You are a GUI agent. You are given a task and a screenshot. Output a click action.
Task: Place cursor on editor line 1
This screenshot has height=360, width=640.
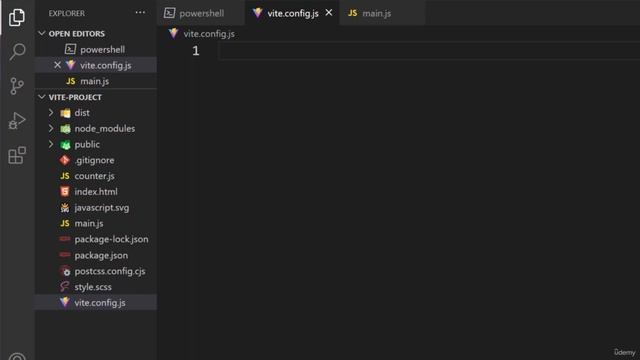429,51
